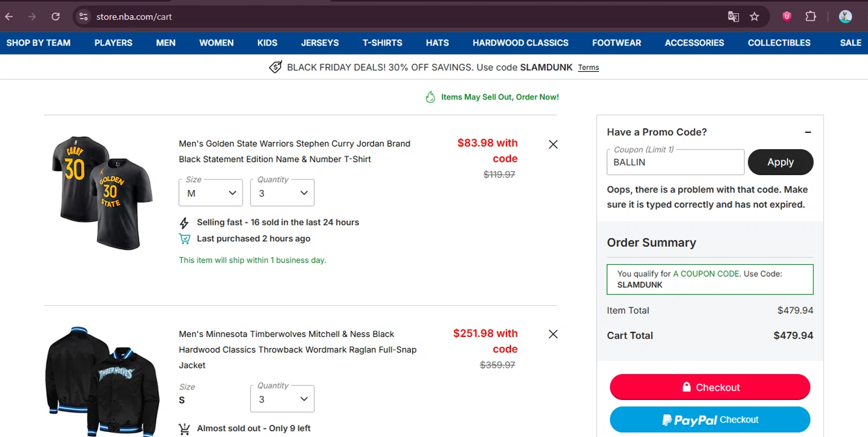Open the browser profile avatar
Image resolution: width=868 pixels, height=437 pixels.
tap(845, 17)
